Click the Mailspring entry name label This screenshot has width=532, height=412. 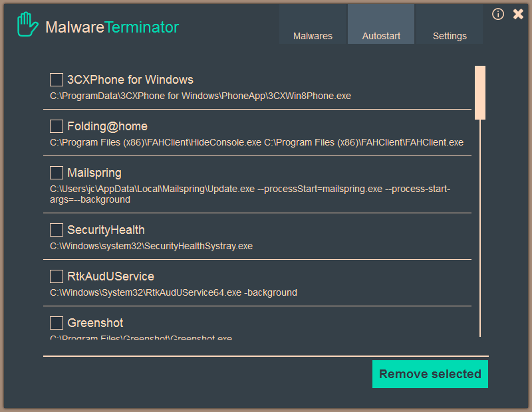tap(94, 173)
